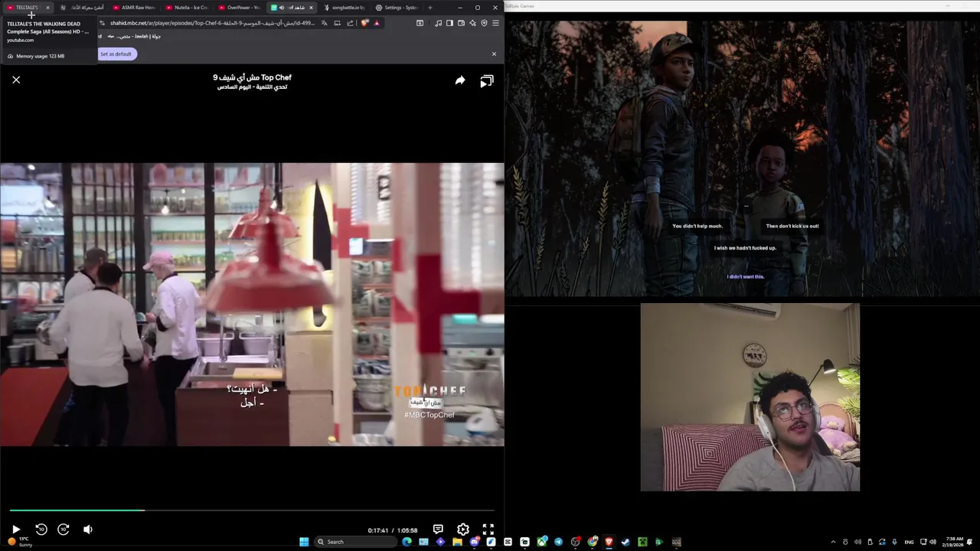Open Minecraft from the taskbar
The height and width of the screenshot is (551, 980).
pos(642,542)
